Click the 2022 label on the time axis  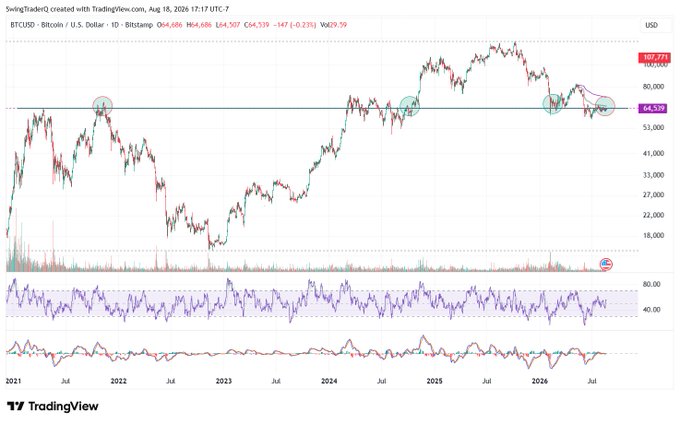[118, 381]
